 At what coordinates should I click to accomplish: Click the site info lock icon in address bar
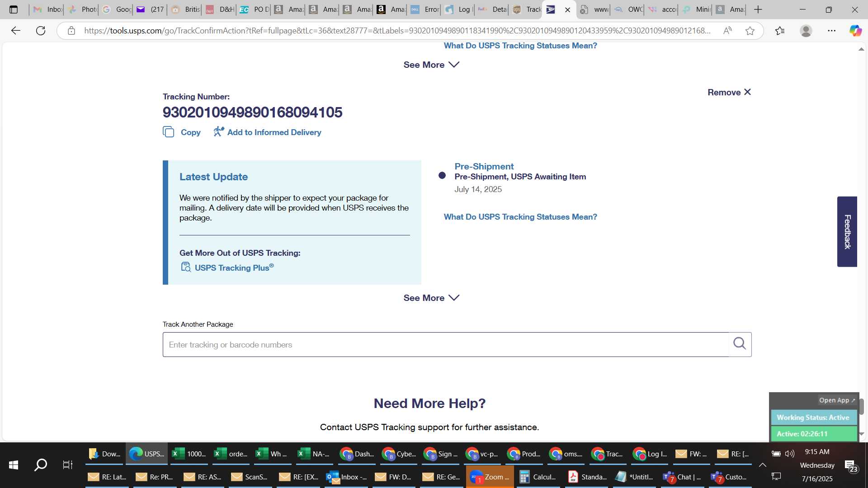(x=71, y=31)
